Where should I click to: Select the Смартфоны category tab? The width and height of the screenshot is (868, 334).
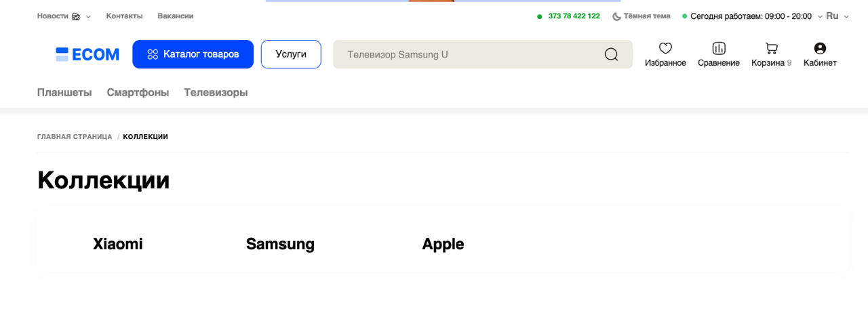138,92
